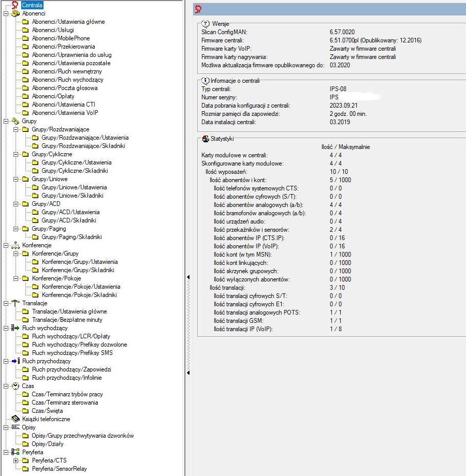The image size is (466, 476).
Task: Select Abonenci/Ustawienia VoIP
Action: tap(65, 113)
